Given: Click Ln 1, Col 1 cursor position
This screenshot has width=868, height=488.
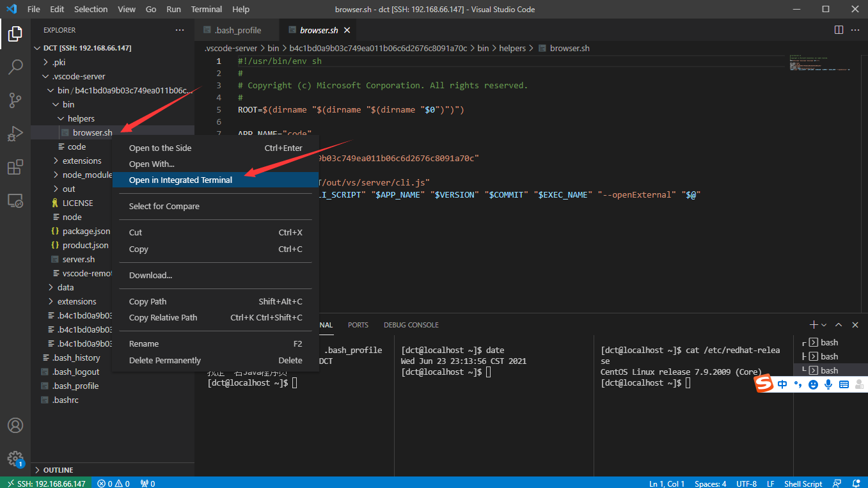Looking at the screenshot, I should [667, 484].
